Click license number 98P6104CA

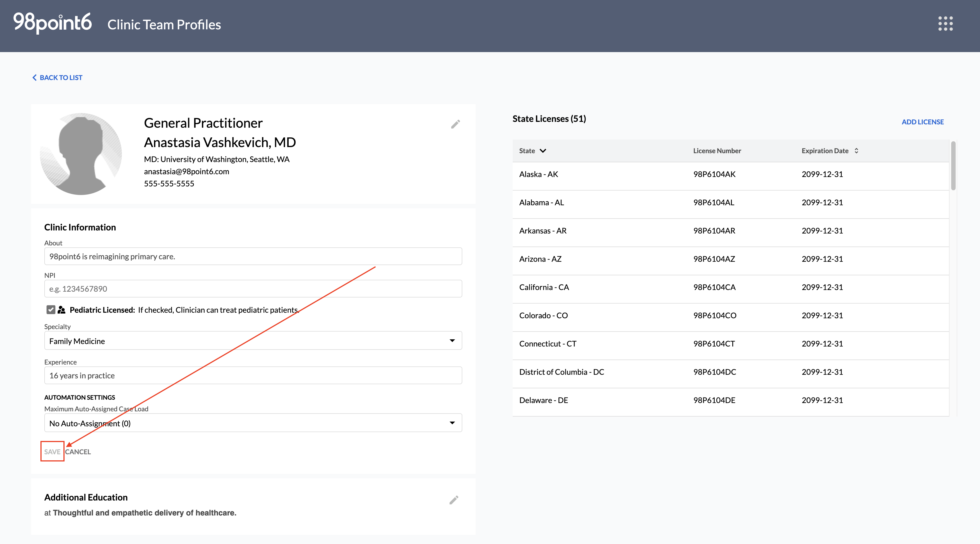pyautogui.click(x=714, y=287)
